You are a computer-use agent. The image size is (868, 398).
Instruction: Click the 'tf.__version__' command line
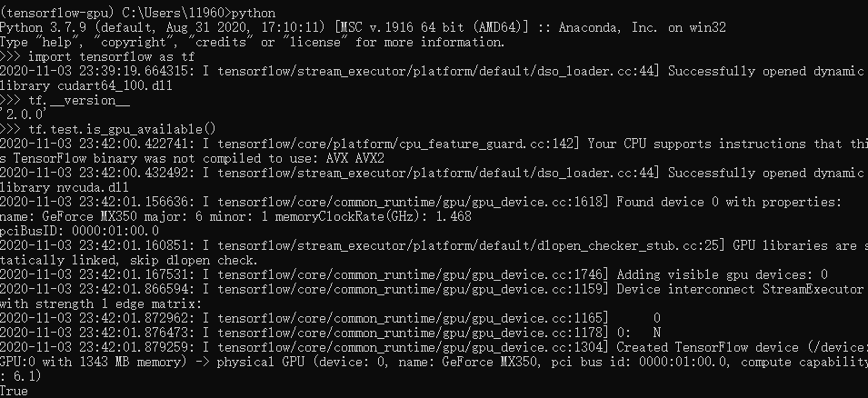[79, 100]
